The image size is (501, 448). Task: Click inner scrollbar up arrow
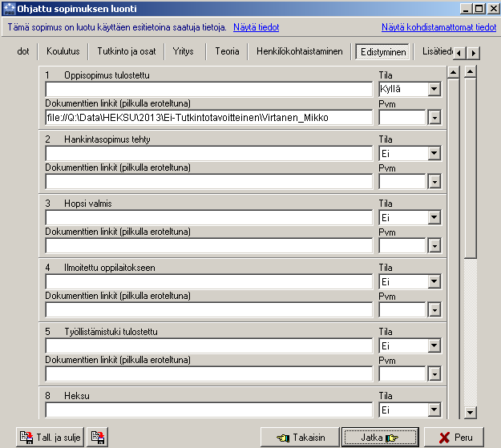coord(454,72)
